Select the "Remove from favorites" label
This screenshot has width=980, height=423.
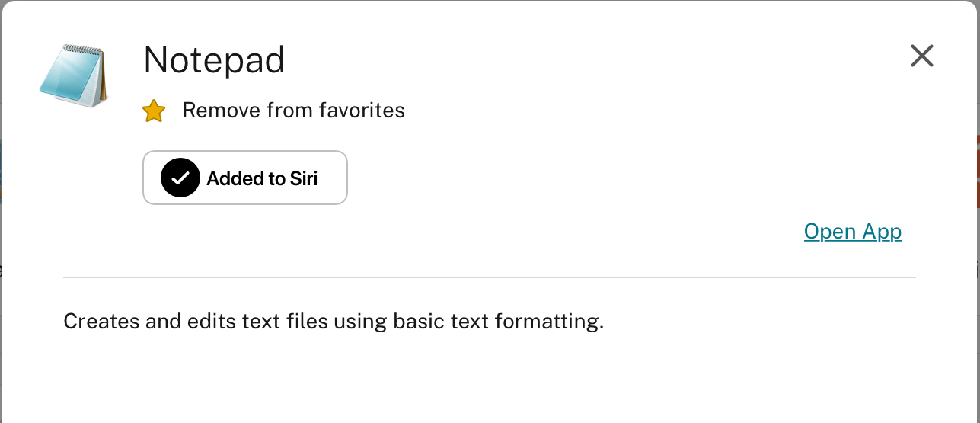293,111
